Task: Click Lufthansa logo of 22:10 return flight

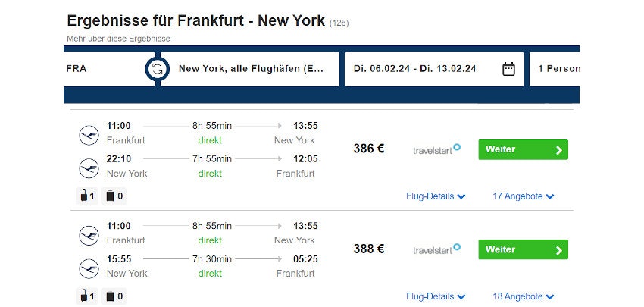Action: 89,168
